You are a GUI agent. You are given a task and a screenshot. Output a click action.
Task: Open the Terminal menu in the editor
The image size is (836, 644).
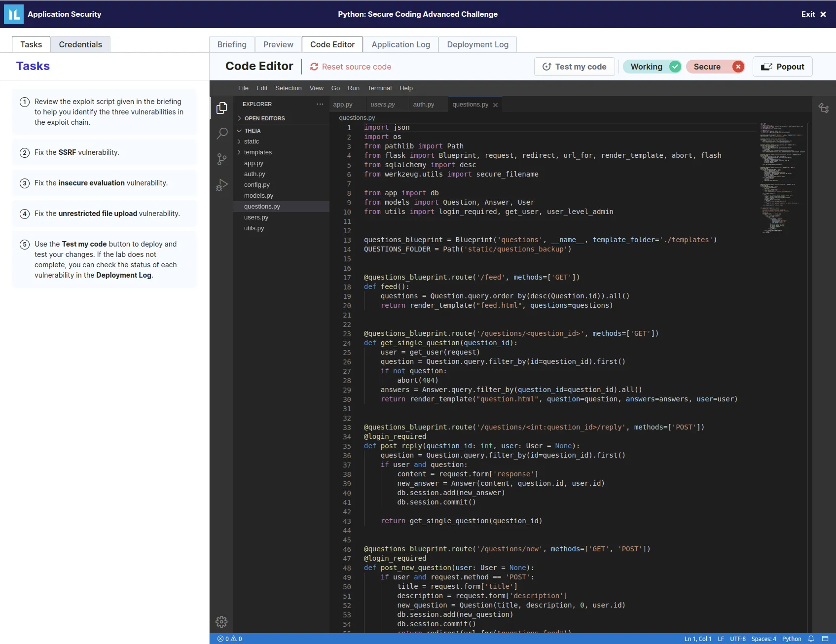[379, 88]
